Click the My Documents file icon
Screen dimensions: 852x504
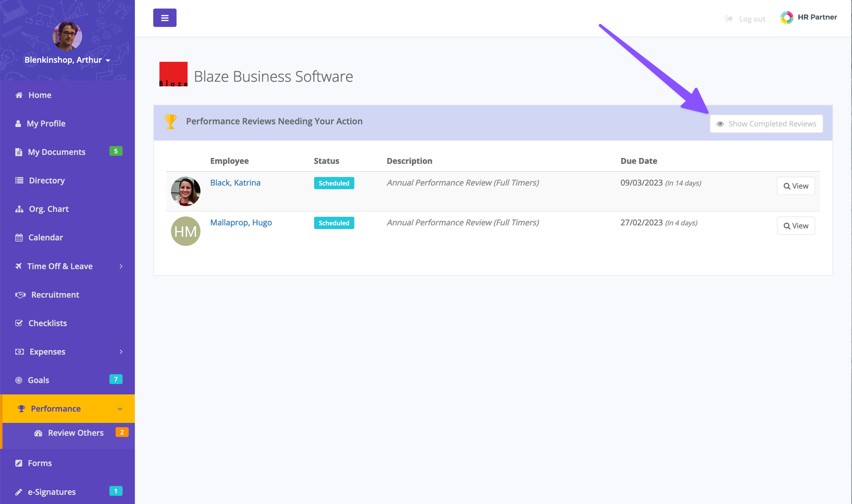pos(18,152)
